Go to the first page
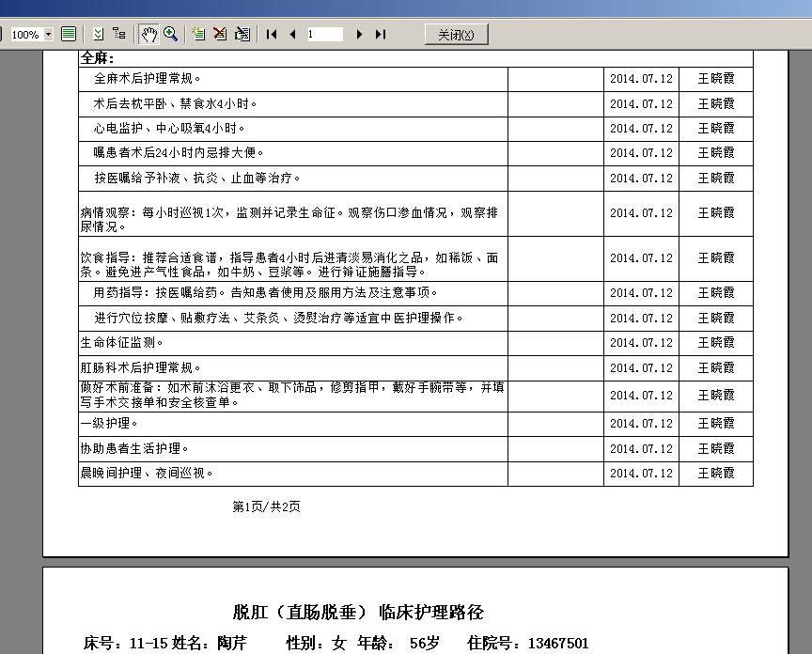The image size is (812, 654). [x=272, y=34]
